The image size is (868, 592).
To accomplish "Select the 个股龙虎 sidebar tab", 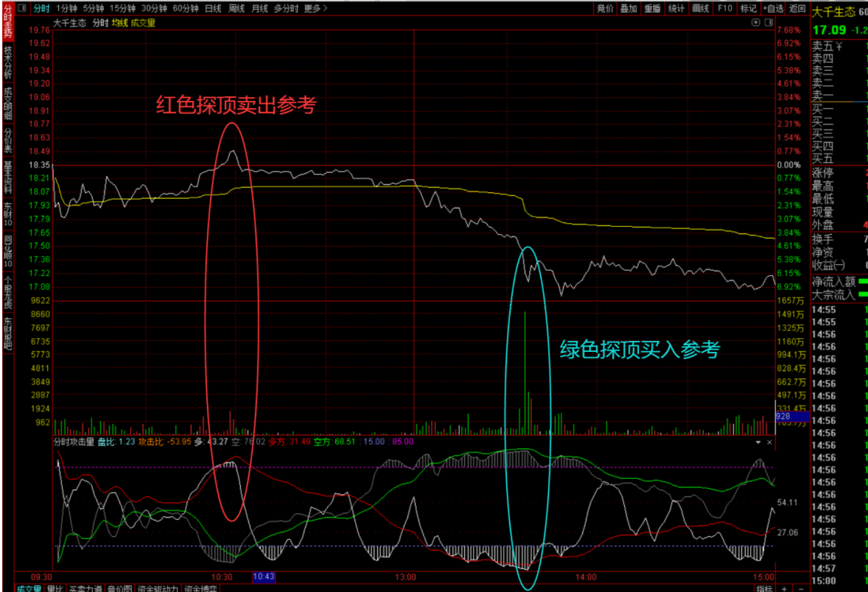I will point(8,292).
